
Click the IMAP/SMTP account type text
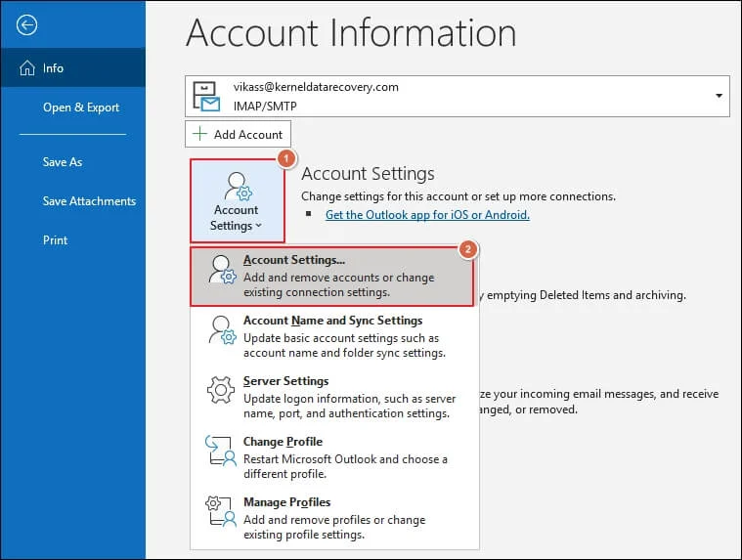click(x=265, y=106)
